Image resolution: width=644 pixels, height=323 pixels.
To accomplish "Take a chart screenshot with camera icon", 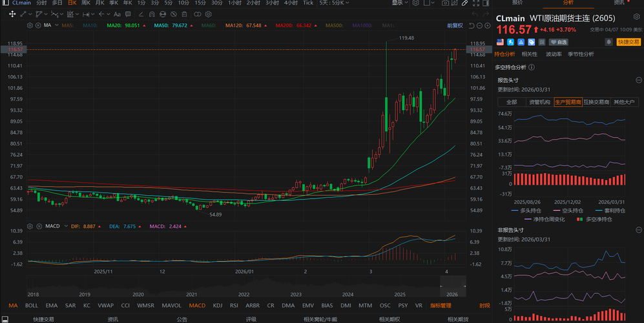I will [x=445, y=3].
